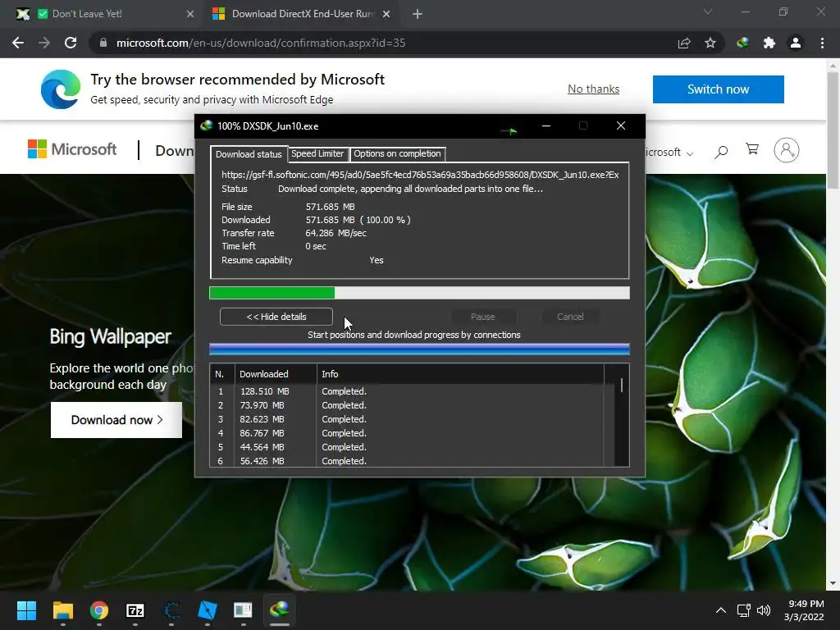Click the green download progress bar
The height and width of the screenshot is (630, 840).
pyautogui.click(x=419, y=293)
